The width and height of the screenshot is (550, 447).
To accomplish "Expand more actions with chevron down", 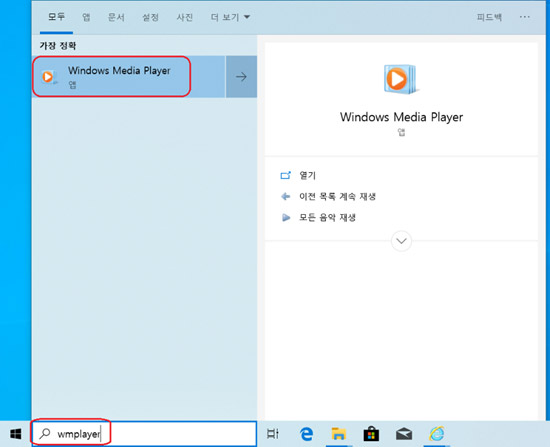I will point(401,241).
